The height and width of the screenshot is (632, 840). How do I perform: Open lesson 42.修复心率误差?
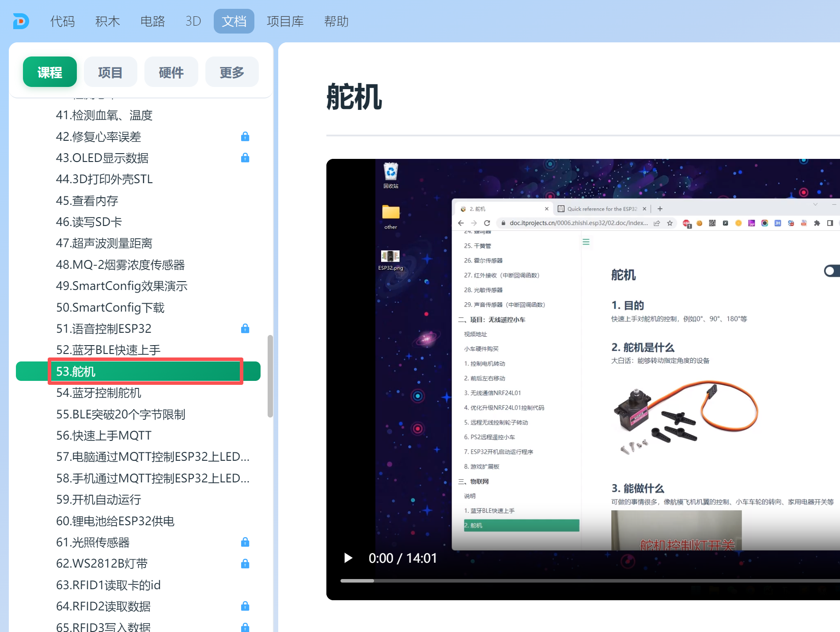98,136
